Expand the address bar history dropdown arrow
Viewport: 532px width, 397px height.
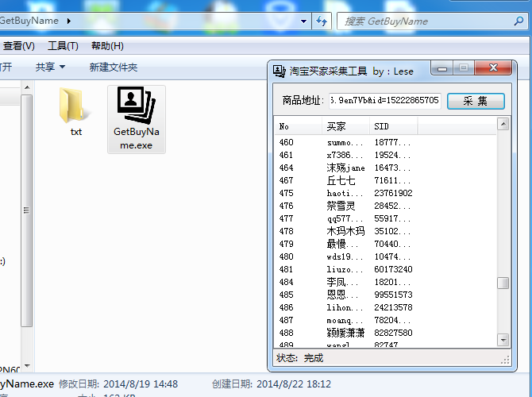pos(306,21)
